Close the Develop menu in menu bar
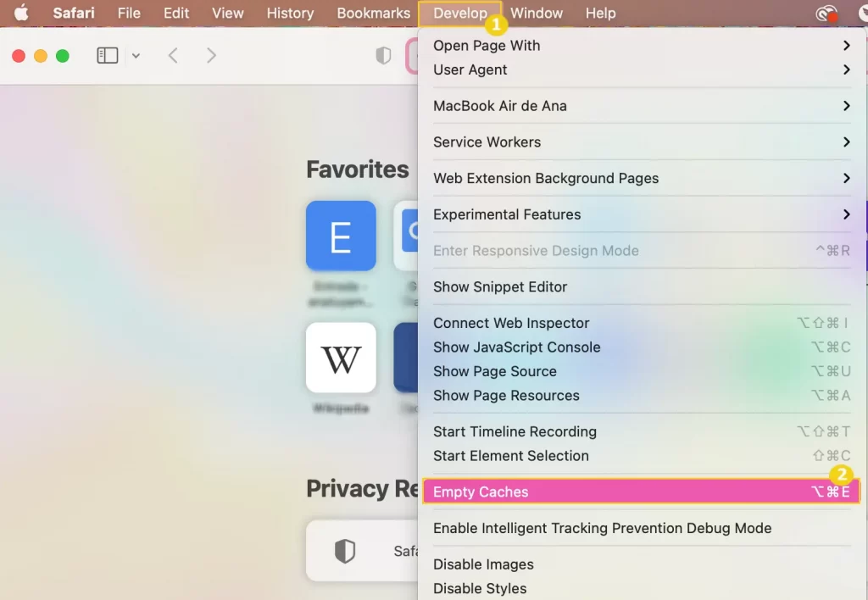Screen dimensions: 868x600 [460, 13]
